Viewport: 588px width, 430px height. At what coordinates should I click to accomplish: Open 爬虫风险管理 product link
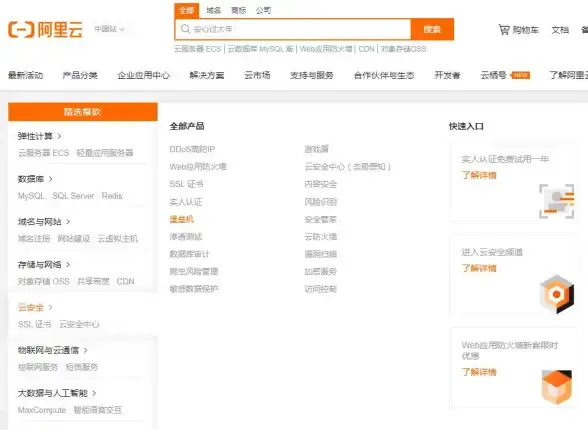(x=194, y=271)
